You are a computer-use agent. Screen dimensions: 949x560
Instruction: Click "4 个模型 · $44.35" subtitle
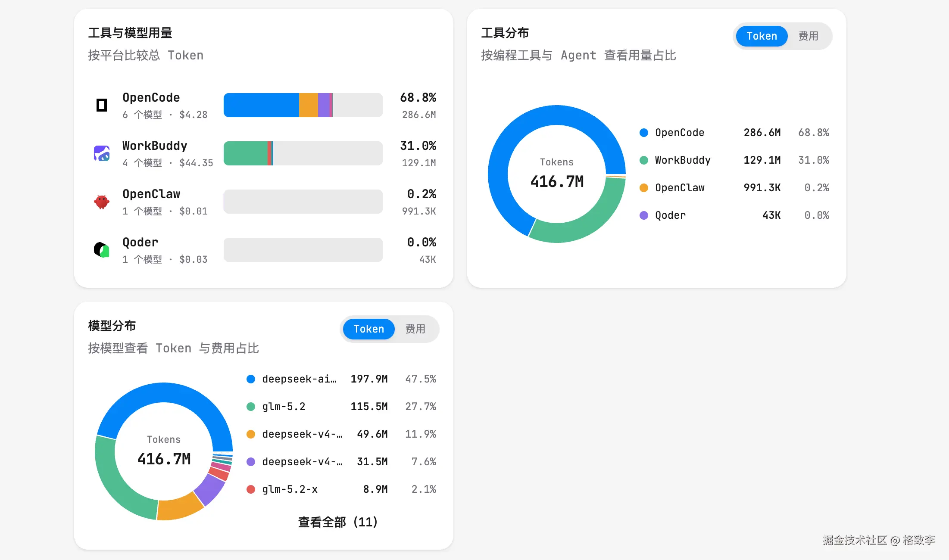click(x=168, y=163)
